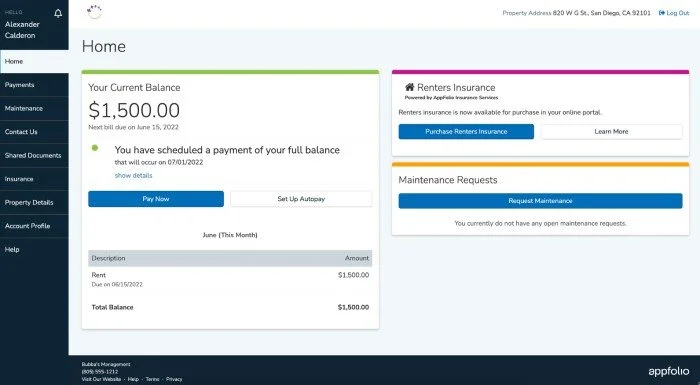
Task: Click the Description column header
Action: pyautogui.click(x=108, y=258)
